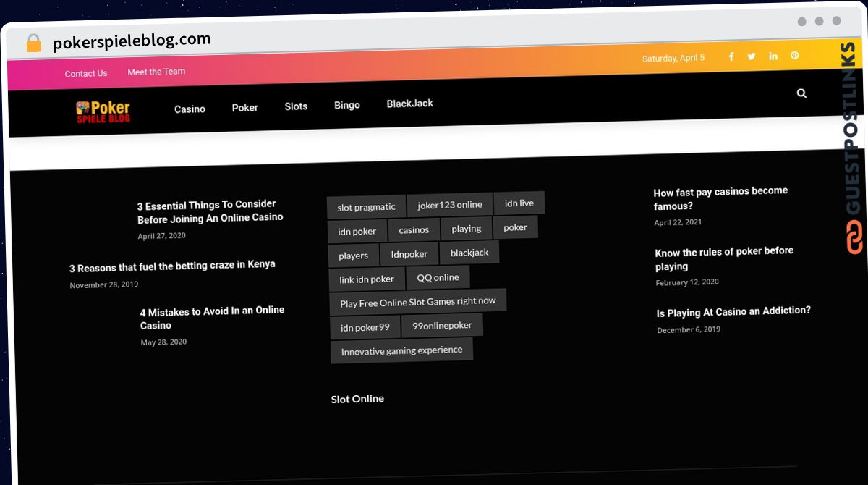Open the LinkedIn social icon
868x485 pixels.
pos(773,56)
